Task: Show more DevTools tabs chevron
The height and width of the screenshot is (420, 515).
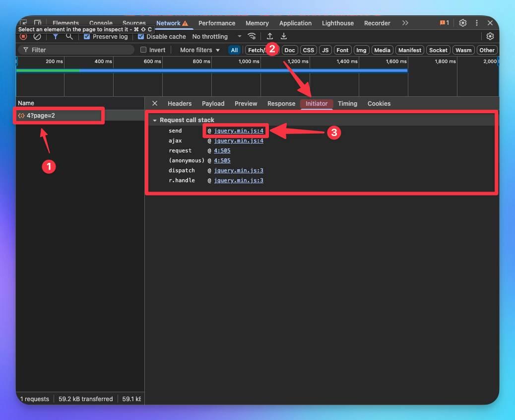Action: pyautogui.click(x=405, y=23)
